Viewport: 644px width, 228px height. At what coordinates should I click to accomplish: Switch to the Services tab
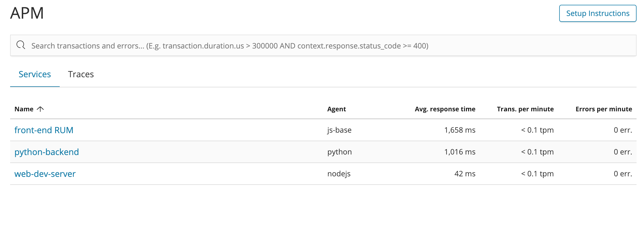(35, 74)
